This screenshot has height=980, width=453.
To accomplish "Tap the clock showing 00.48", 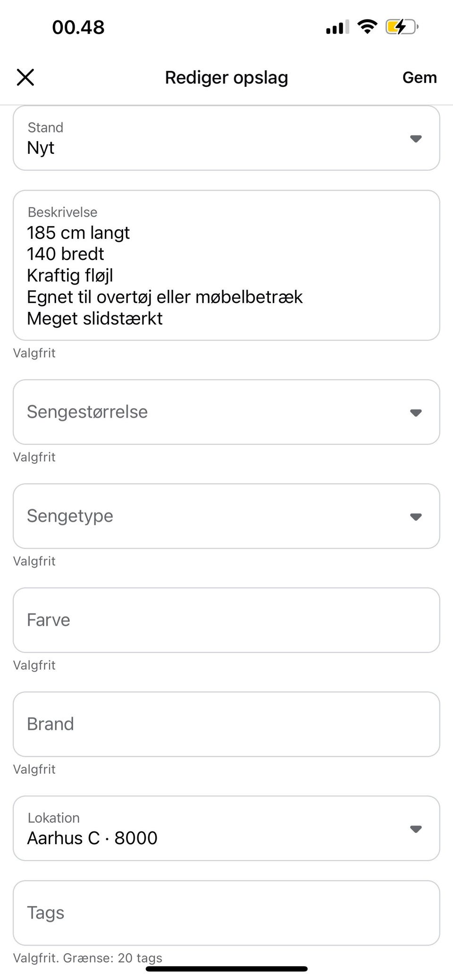I will pyautogui.click(x=78, y=27).
